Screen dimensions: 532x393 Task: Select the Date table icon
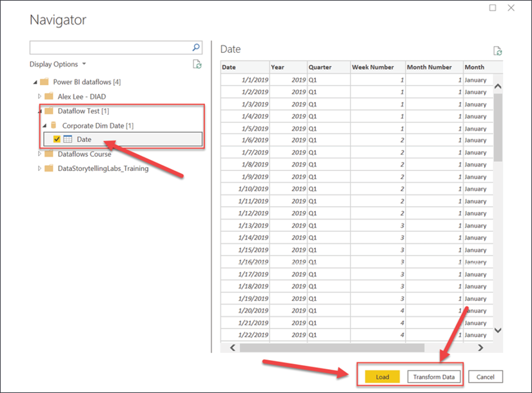tap(68, 139)
